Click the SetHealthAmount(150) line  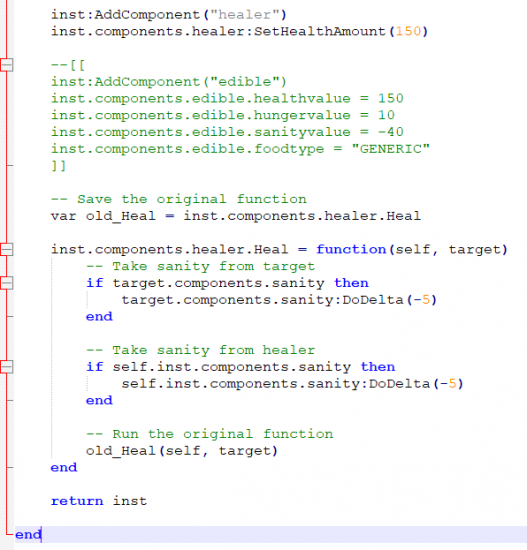click(239, 32)
